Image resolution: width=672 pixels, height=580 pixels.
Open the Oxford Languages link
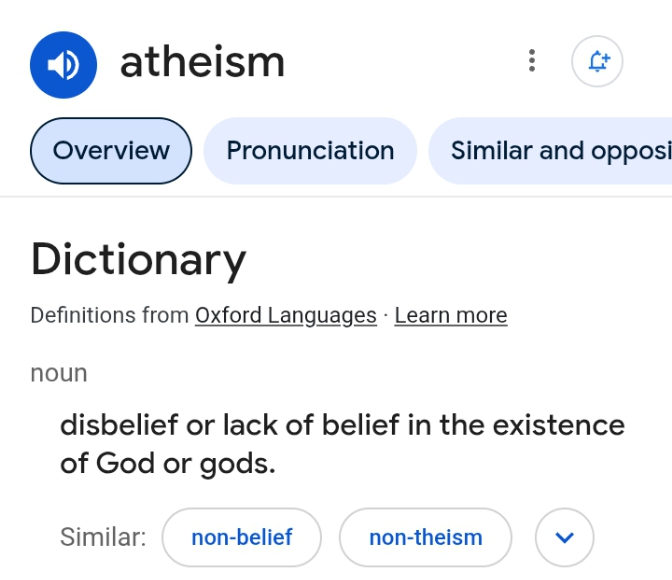coord(286,316)
